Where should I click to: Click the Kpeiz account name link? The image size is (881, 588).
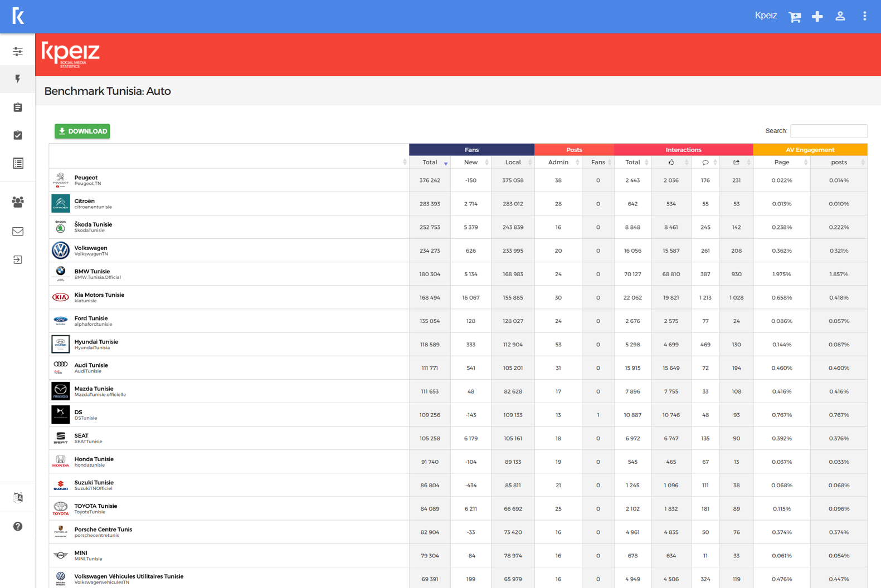point(766,16)
